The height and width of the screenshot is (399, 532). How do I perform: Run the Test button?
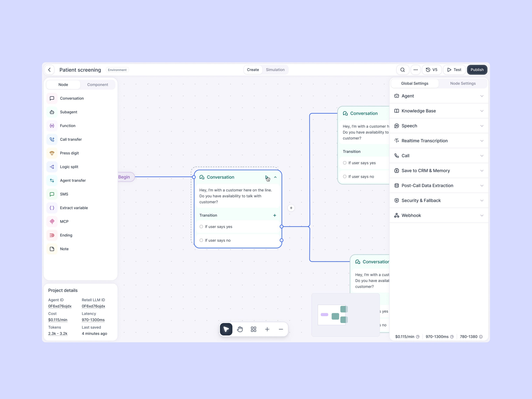(x=454, y=70)
